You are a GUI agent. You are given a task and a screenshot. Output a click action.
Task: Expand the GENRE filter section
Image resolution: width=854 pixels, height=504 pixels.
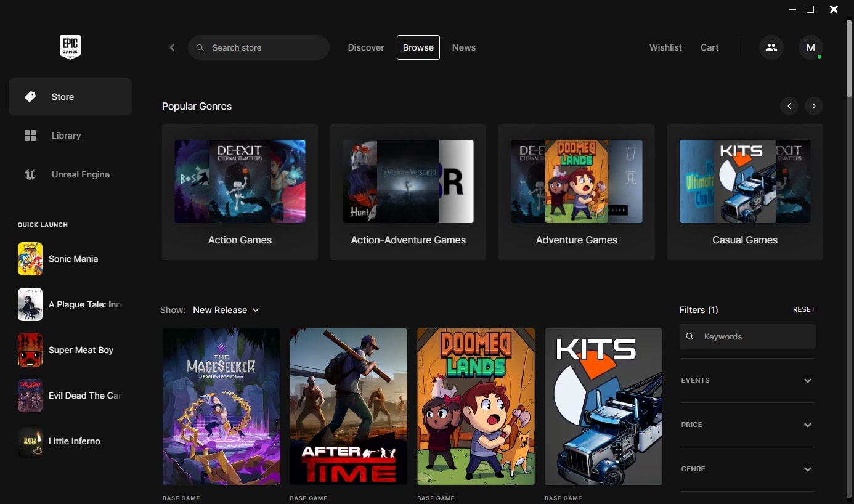(747, 469)
